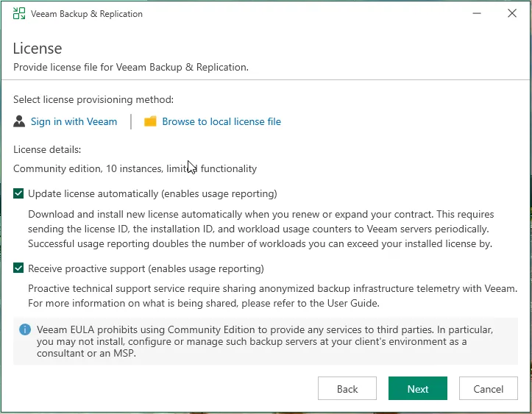The width and height of the screenshot is (532, 414).
Task: Click the License page heading
Action: point(38,49)
